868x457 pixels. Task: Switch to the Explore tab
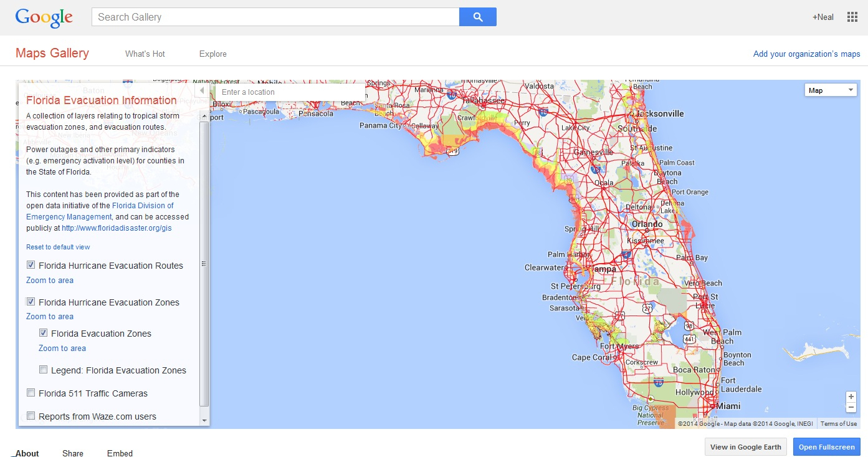pos(212,54)
